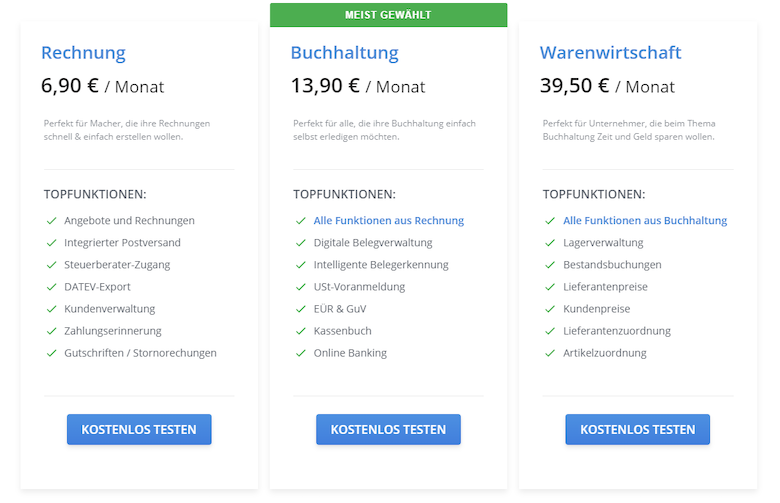Viewport: 780px width, 503px height.
Task: Select the Steuerberater-Zugang feature item
Action: tap(117, 265)
